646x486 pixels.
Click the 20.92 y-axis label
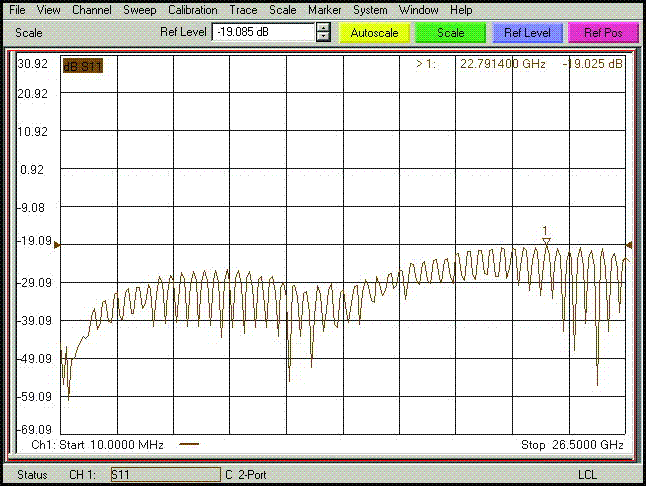point(33,94)
